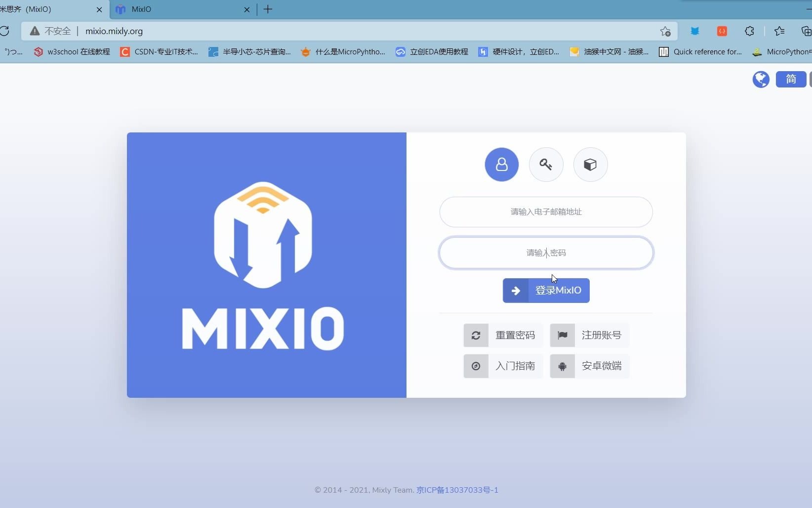The width and height of the screenshot is (812, 508).
Task: Select the cube project login icon
Action: 590,165
